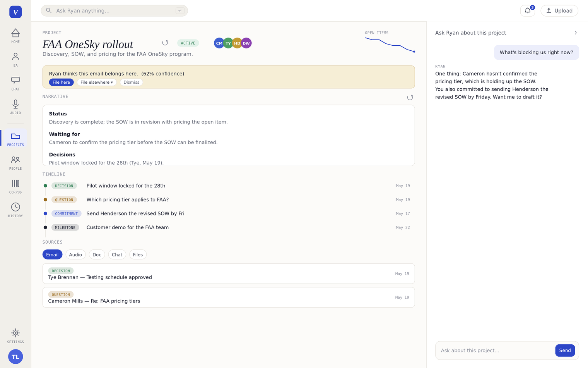Click 'What's blocking us right now?' message

pyautogui.click(x=537, y=52)
